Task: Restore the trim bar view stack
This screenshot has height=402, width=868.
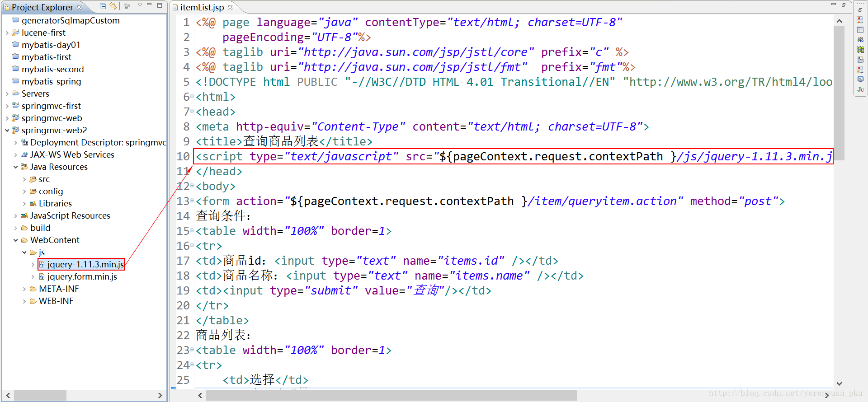Action: 860,10
